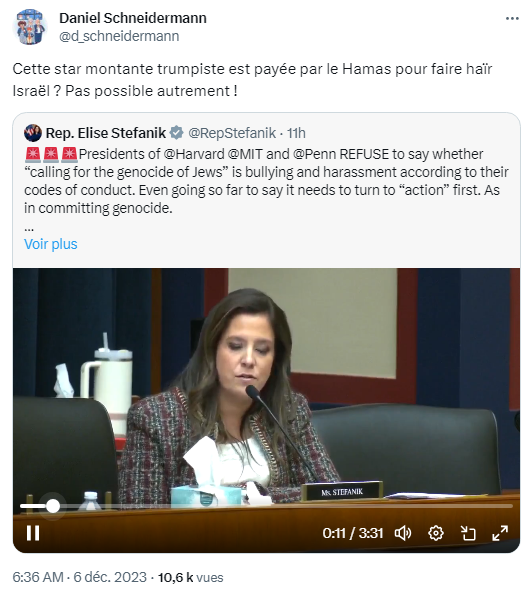Open Rep. Elise Stefanik's small avatar
This screenshot has height=590, width=531.
[33, 133]
